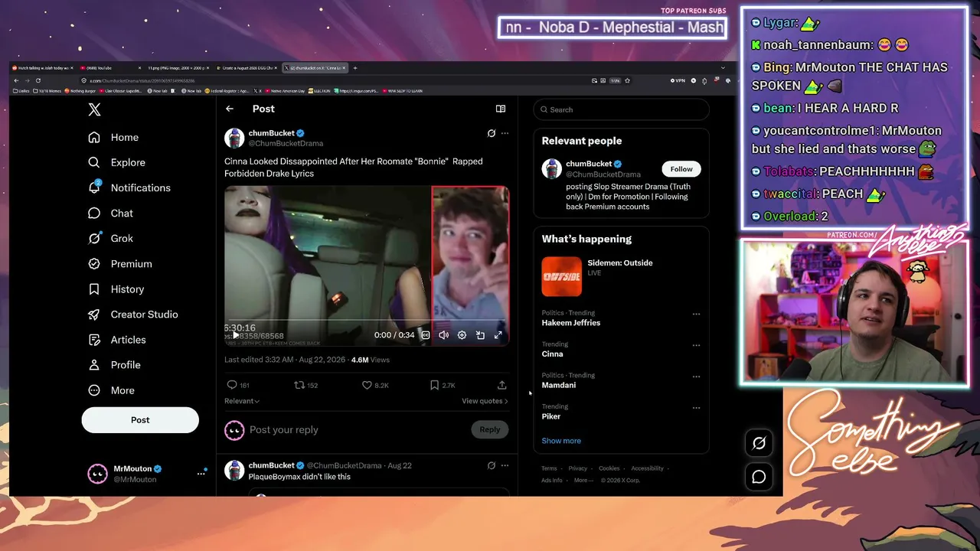The image size is (980, 551).
Task: Click the VPN button in browser toolbar
Action: pos(678,80)
